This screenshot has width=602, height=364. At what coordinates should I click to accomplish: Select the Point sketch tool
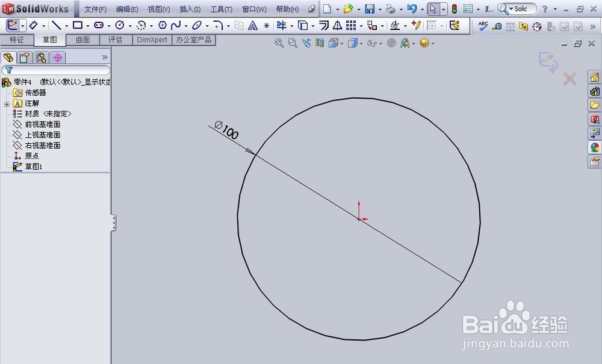pyautogui.click(x=267, y=26)
